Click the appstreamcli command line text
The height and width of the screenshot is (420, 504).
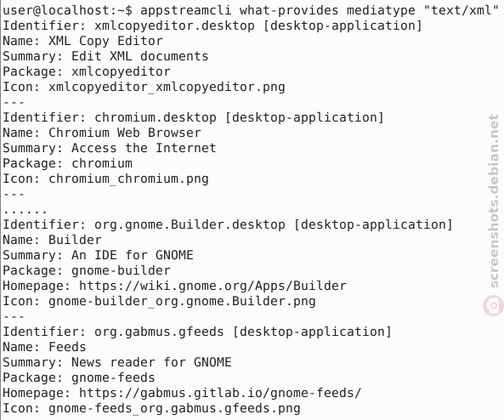click(319, 10)
